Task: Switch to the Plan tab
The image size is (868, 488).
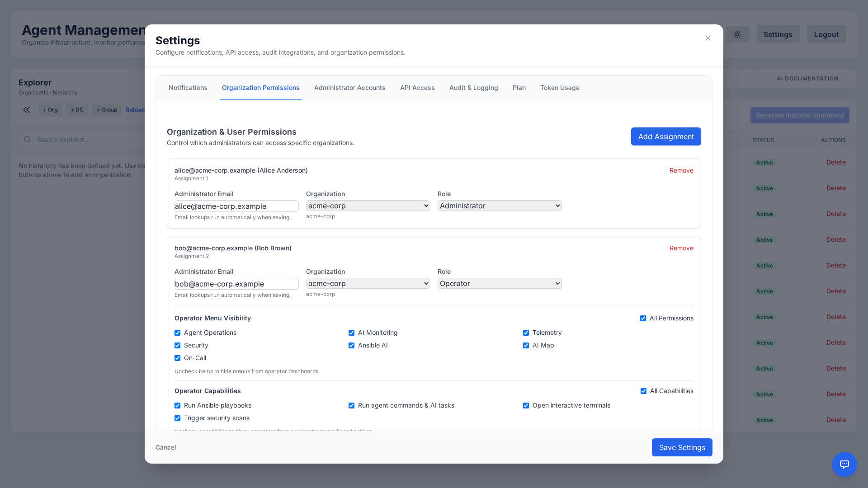Action: point(519,88)
